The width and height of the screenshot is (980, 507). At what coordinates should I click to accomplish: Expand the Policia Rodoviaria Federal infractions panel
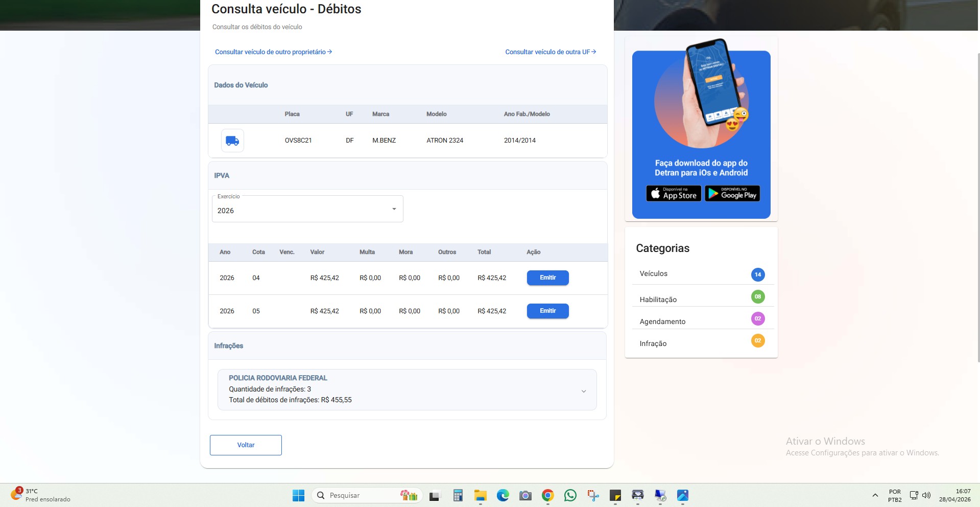pos(407,389)
